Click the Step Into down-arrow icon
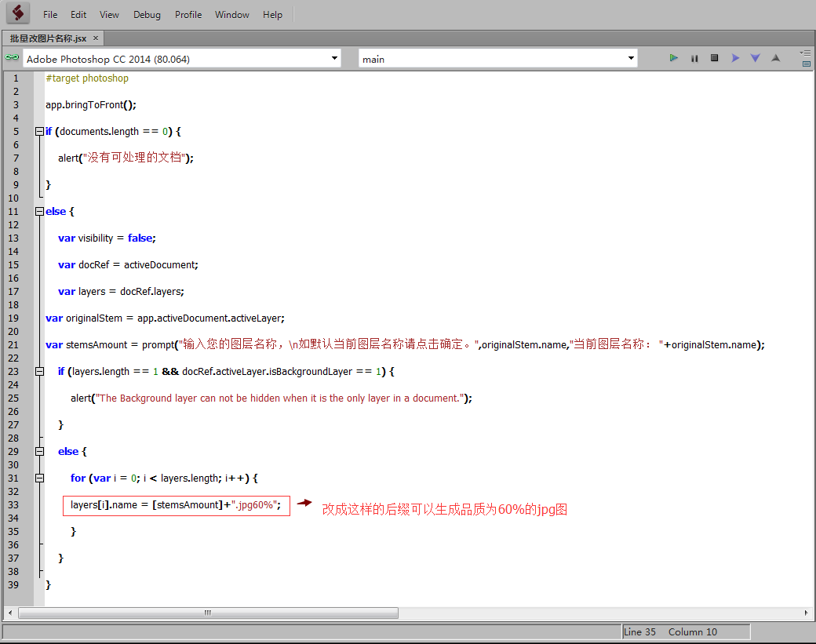816x644 pixels. coord(755,58)
